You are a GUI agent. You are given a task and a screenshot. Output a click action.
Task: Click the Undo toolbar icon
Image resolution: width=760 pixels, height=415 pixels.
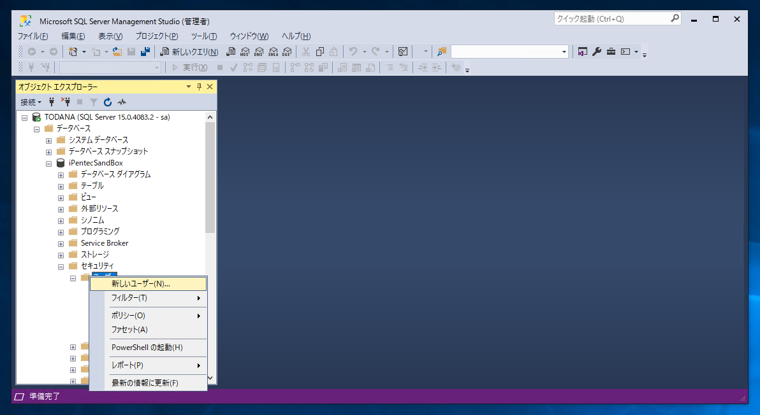(x=353, y=51)
